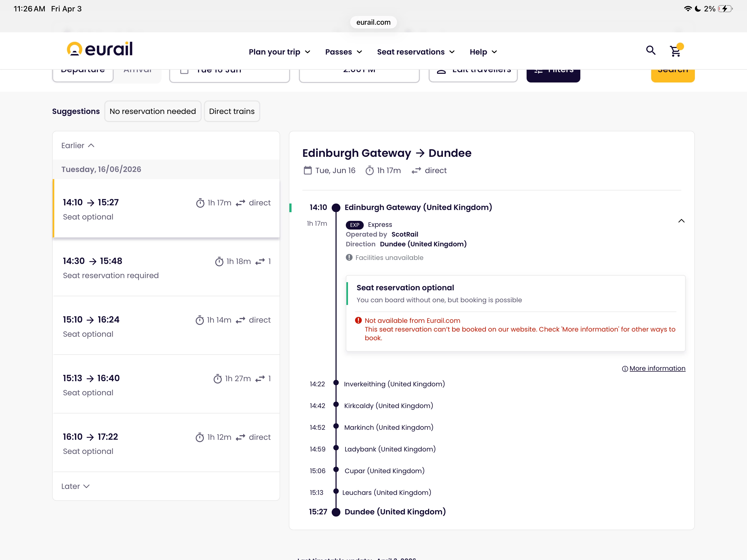Open the Seat reservations menu
Image resolution: width=747 pixels, height=560 pixels.
[416, 52]
